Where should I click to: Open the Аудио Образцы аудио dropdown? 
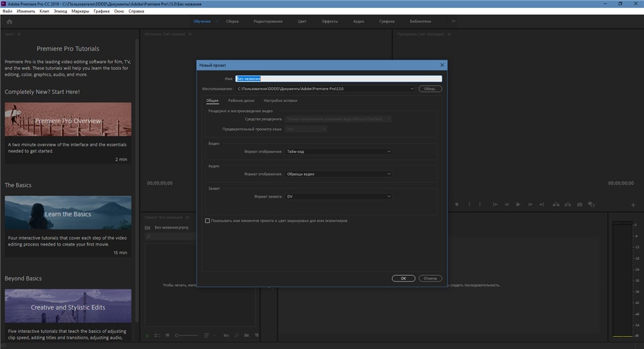338,174
